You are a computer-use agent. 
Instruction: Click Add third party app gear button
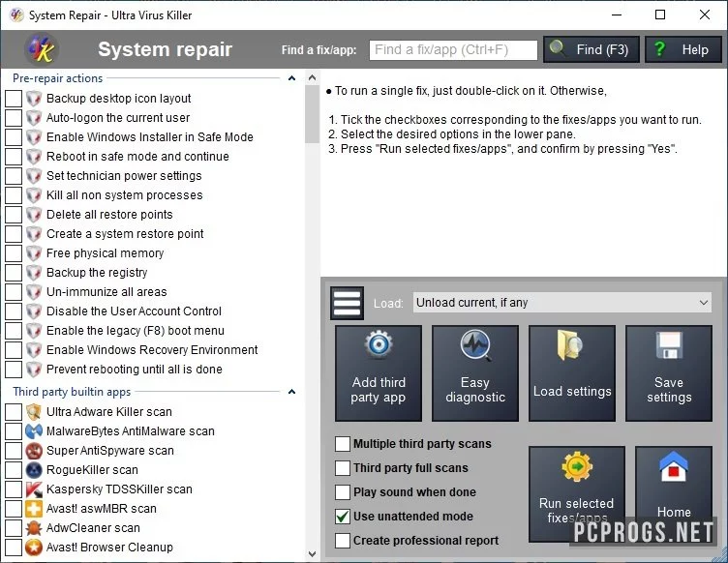[x=379, y=373]
